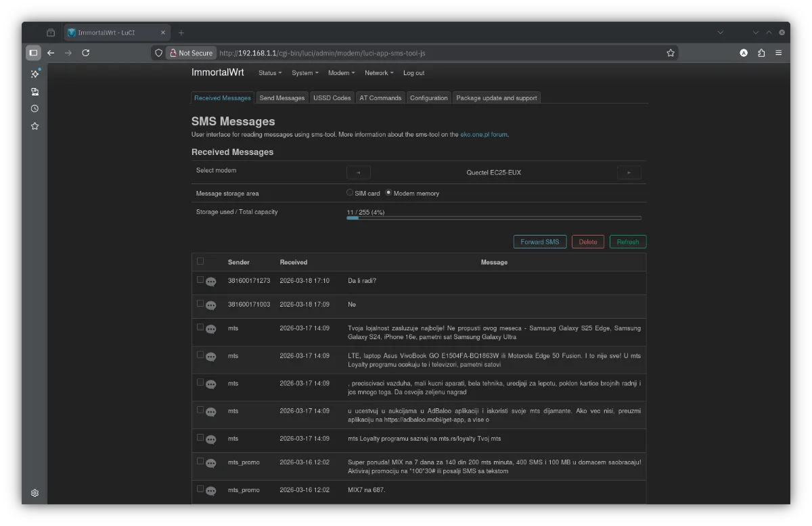Open sidebar settings gear icon
This screenshot has width=812, height=526.
pos(35,493)
